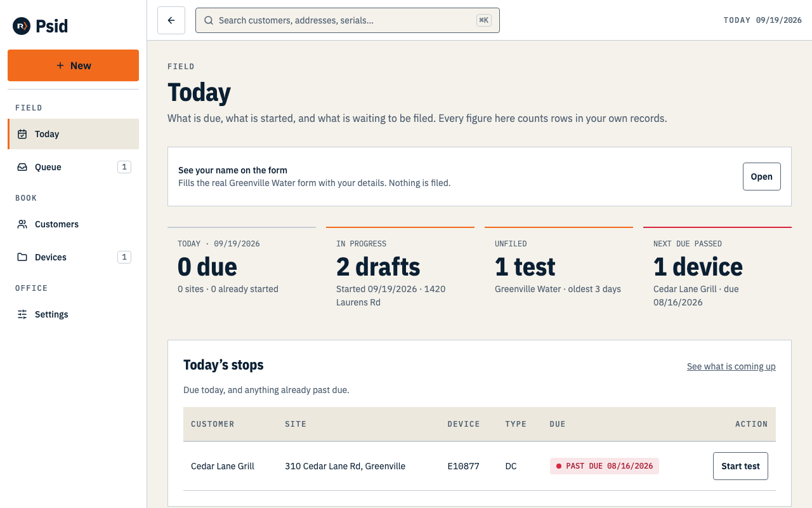Open the Queue section
The image size is (812, 508).
(73, 167)
